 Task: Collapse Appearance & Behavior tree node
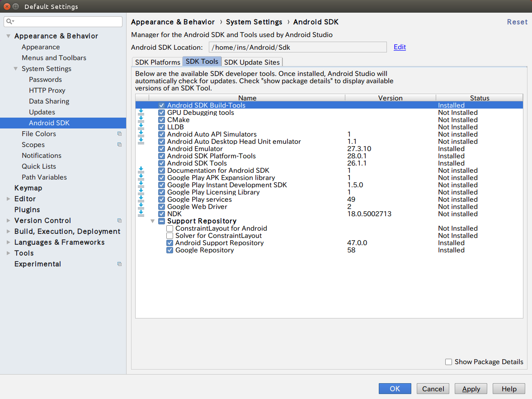[x=8, y=36]
